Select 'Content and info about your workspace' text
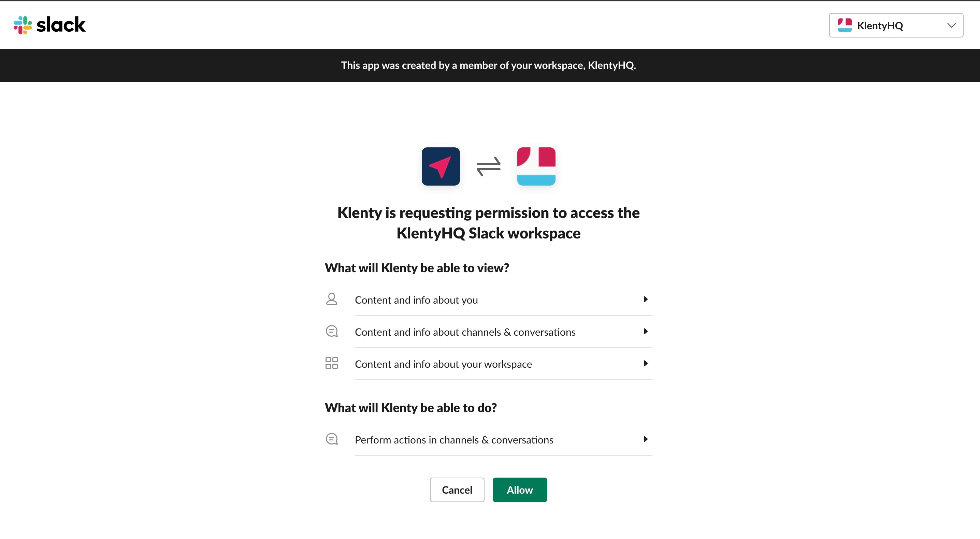The image size is (980, 539). [x=443, y=364]
